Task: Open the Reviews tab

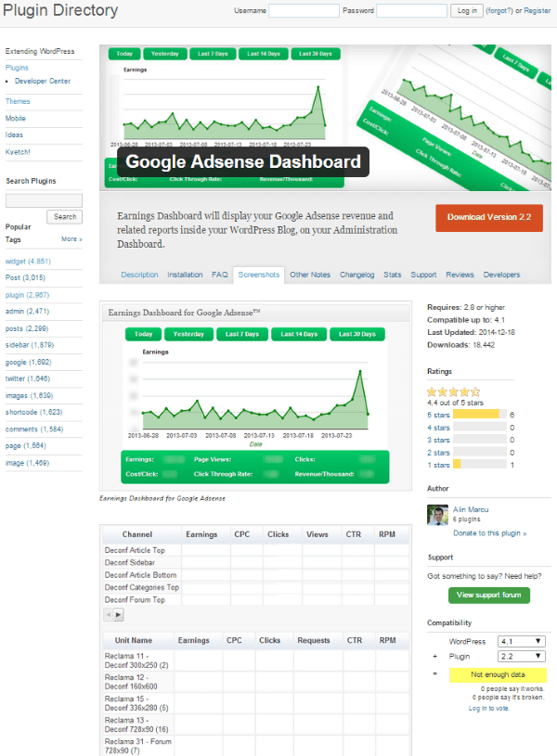Action: coord(460,275)
